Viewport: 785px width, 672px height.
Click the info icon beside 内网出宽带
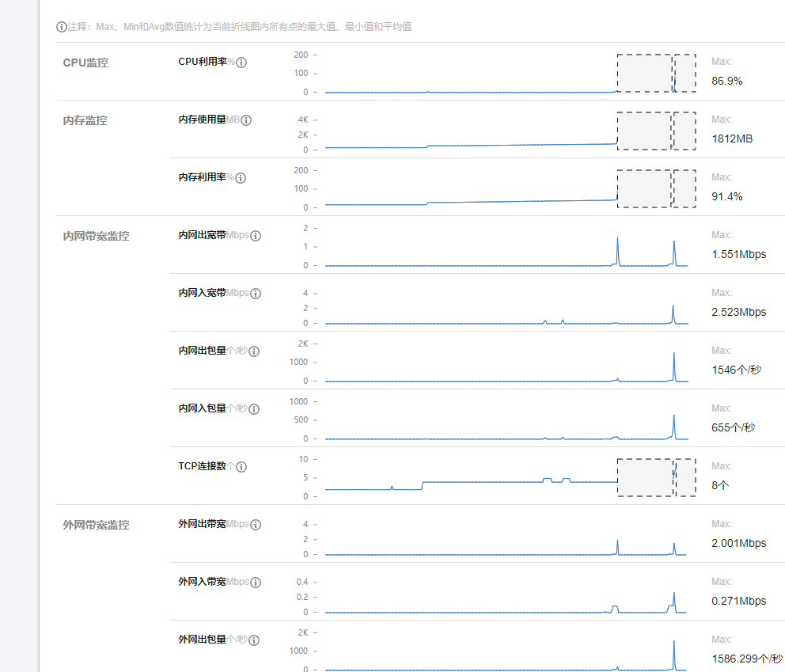click(256, 236)
